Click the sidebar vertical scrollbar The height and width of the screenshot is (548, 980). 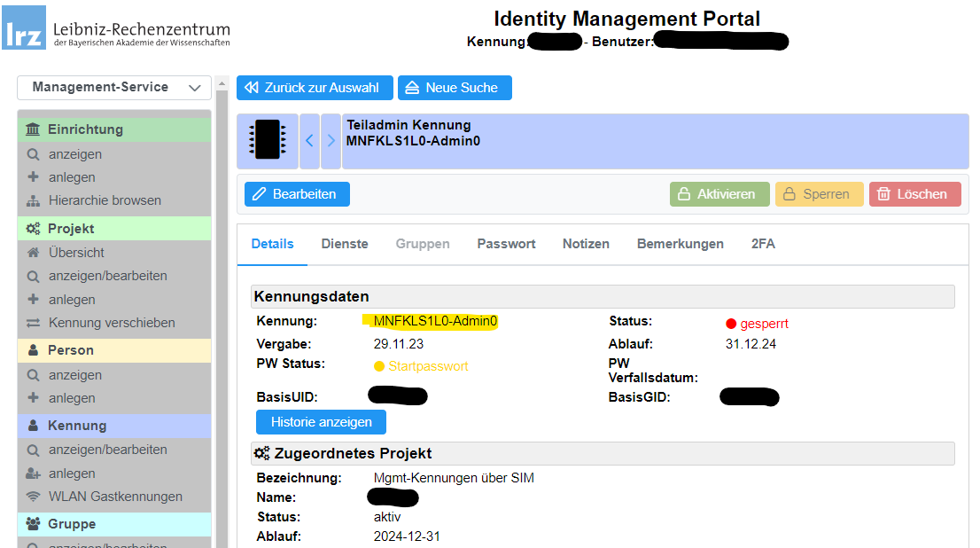click(x=221, y=328)
